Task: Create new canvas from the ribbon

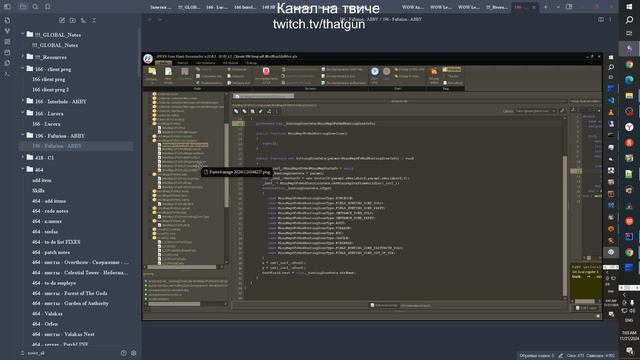Action: [7, 42]
